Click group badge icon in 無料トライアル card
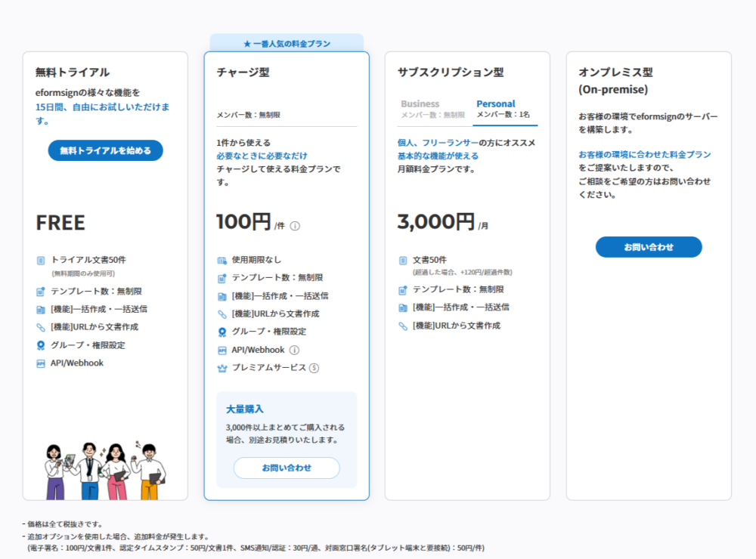This screenshot has height=559, width=756. tap(41, 345)
